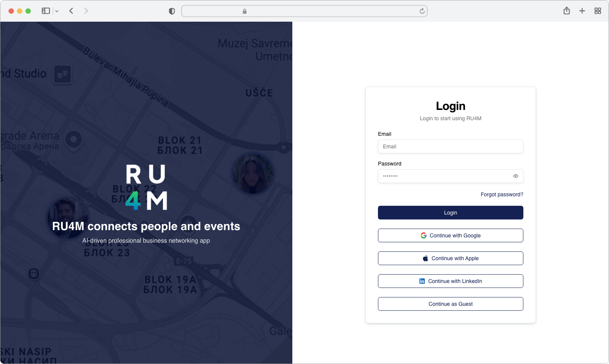The image size is (609, 364).
Task: Sign in with Continue with Google
Action: tap(450, 235)
